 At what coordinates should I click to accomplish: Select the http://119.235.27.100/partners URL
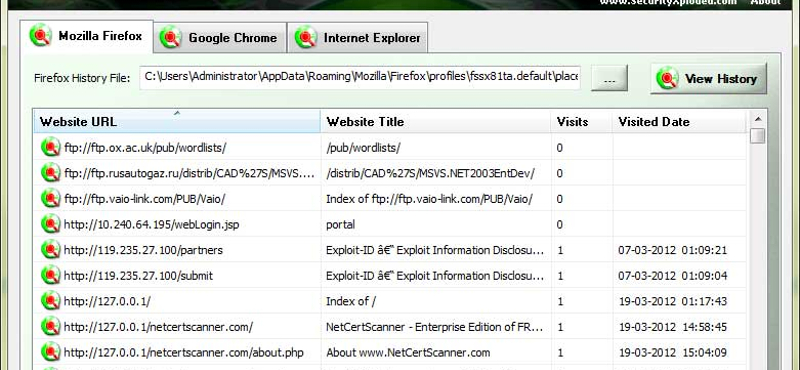[143, 250]
